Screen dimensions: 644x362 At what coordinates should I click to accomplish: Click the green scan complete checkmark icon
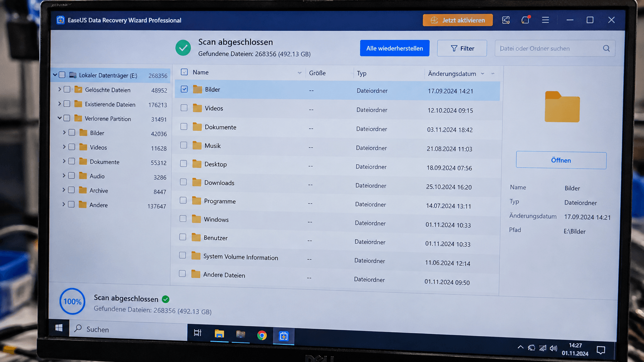[x=183, y=48]
